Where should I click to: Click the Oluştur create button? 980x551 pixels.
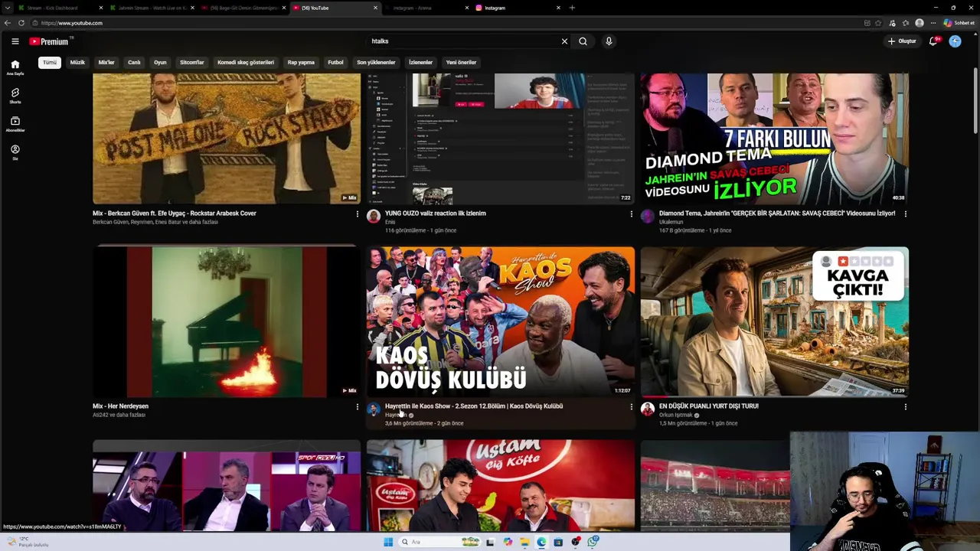click(902, 41)
